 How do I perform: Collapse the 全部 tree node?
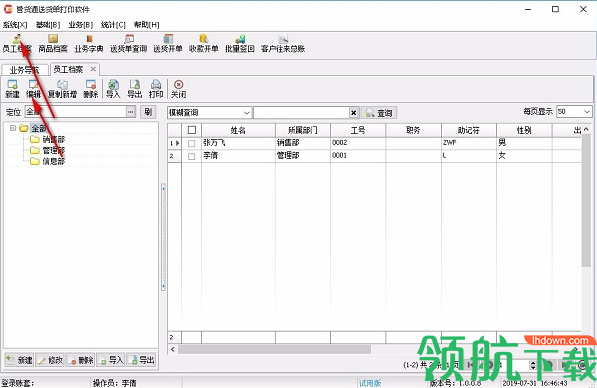(13, 128)
